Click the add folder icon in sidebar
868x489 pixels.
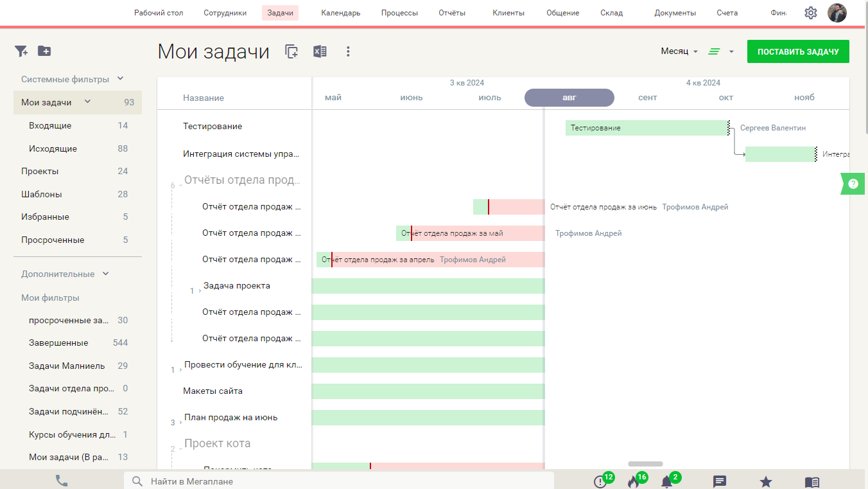pos(44,51)
